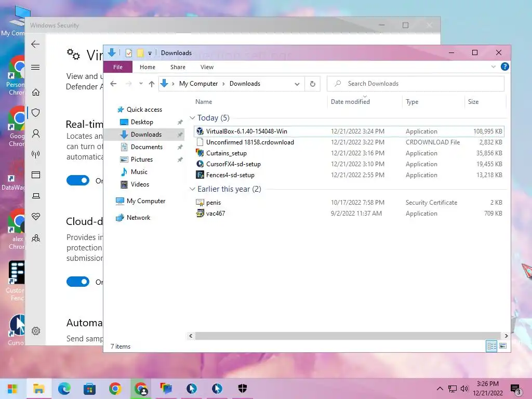Toggle Real-time protection switch
This screenshot has width=532, height=399.
(78, 180)
